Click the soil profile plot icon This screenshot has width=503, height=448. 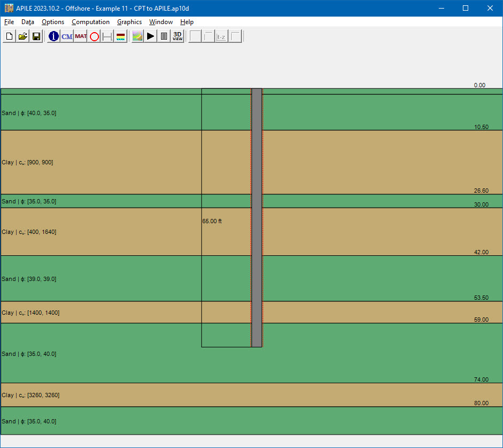(137, 36)
